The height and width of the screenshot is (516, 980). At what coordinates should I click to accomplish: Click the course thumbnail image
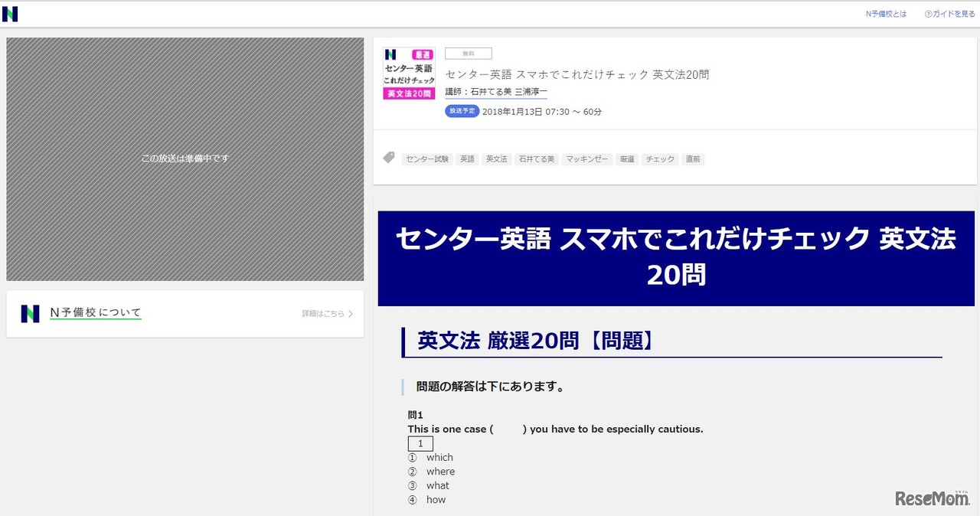[x=409, y=73]
